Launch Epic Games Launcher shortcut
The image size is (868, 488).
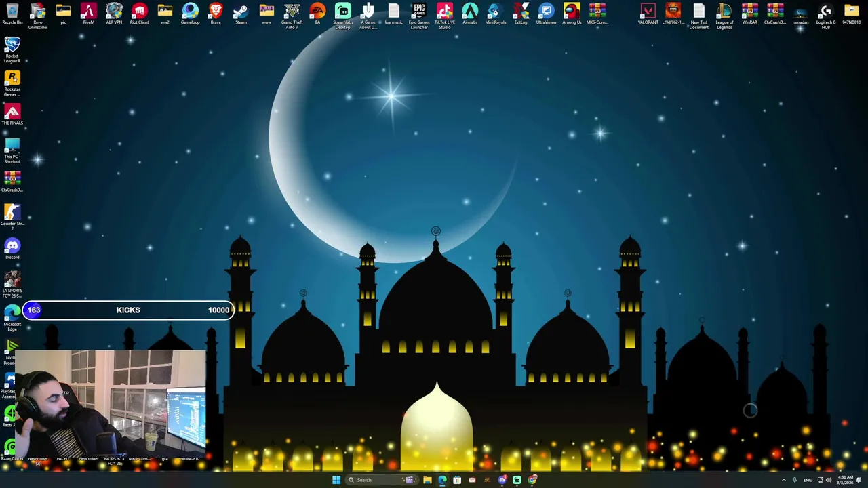pos(419,15)
